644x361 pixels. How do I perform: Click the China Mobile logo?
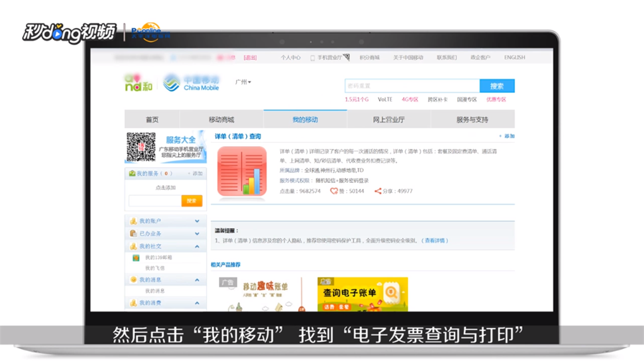pyautogui.click(x=191, y=83)
